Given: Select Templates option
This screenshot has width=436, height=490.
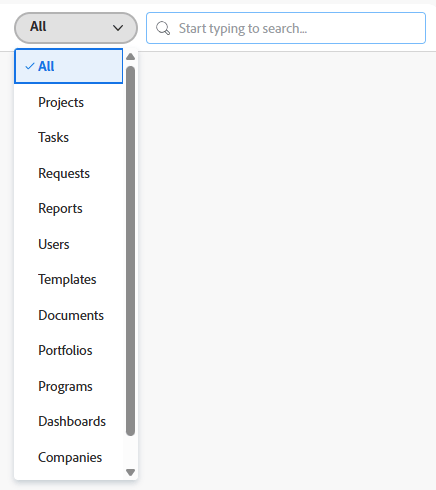Looking at the screenshot, I should tap(69, 279).
